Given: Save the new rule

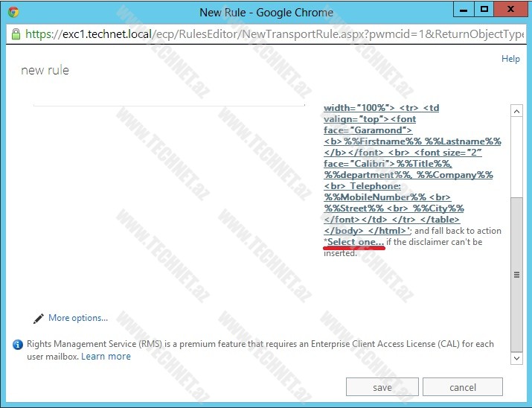Looking at the screenshot, I should pyautogui.click(x=382, y=387).
